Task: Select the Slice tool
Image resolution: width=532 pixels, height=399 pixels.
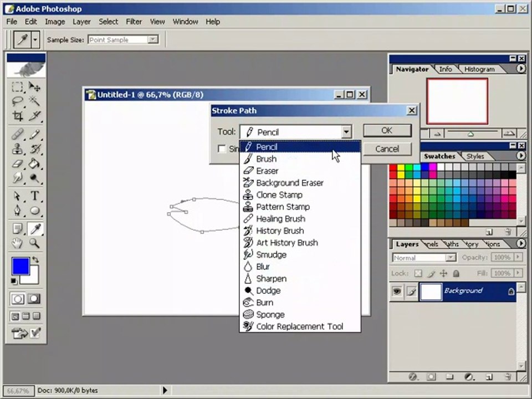Action: point(34,116)
